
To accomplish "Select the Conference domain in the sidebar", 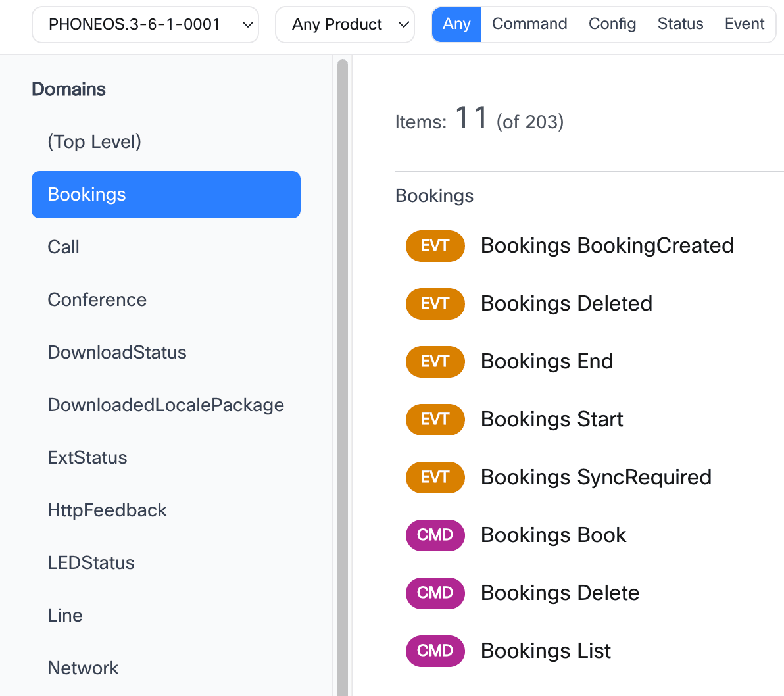I will pos(97,299).
